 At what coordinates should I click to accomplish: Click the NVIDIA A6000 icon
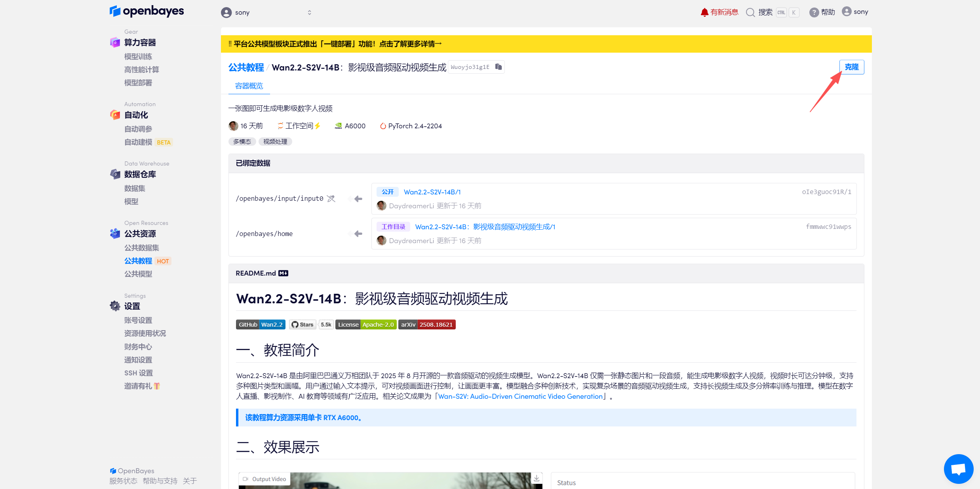(338, 126)
